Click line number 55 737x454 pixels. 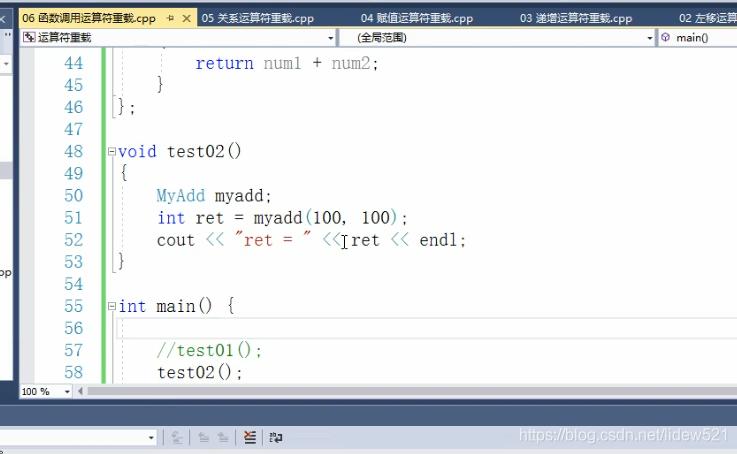click(x=73, y=306)
